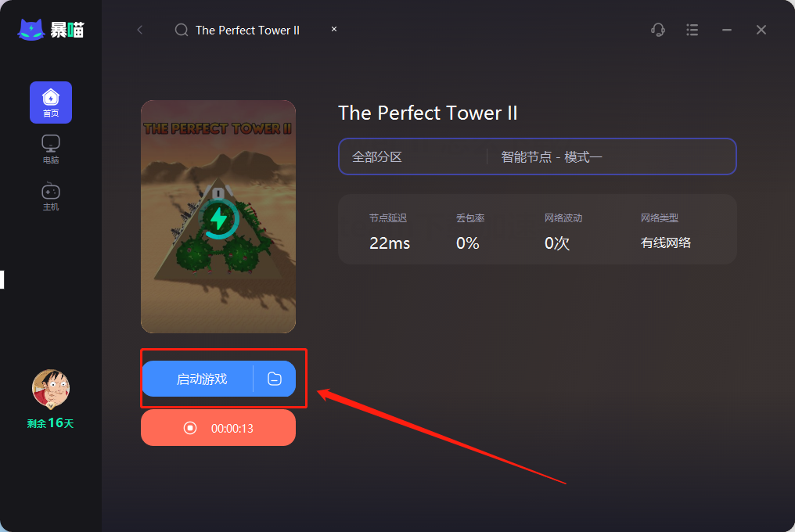Click the 0次 network fluctuation value

tap(556, 243)
